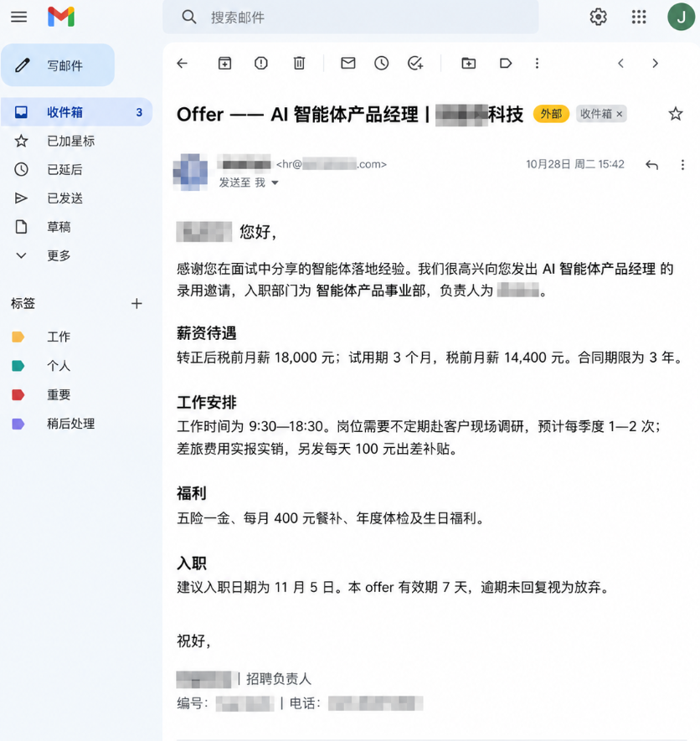Add the email to tasks
700x741 pixels.
pyautogui.click(x=415, y=64)
